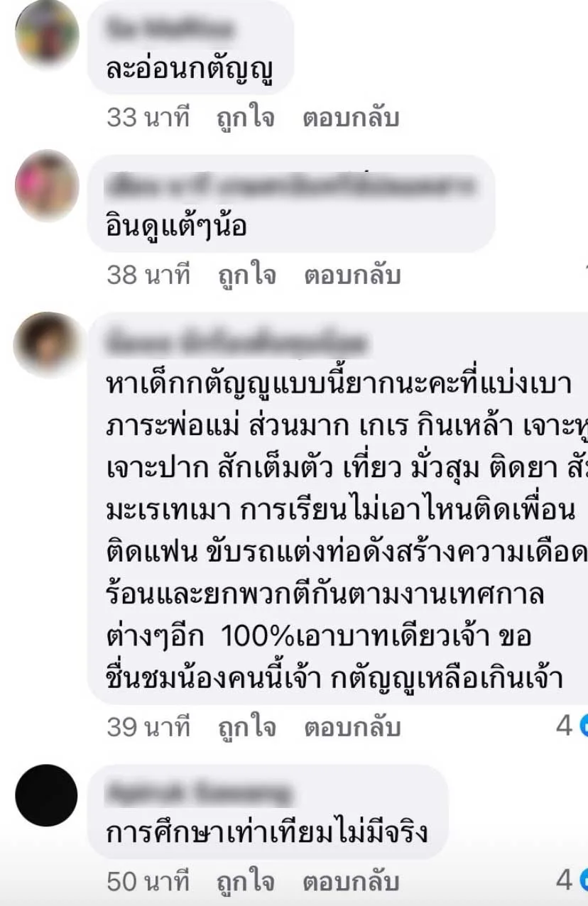Open the 33 นาที timestamp link

click(149, 118)
